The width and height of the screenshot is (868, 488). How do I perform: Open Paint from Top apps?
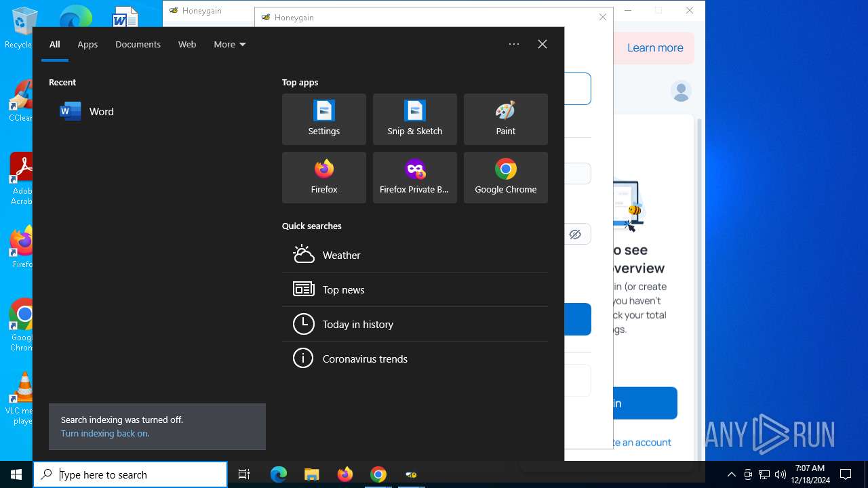[506, 119]
